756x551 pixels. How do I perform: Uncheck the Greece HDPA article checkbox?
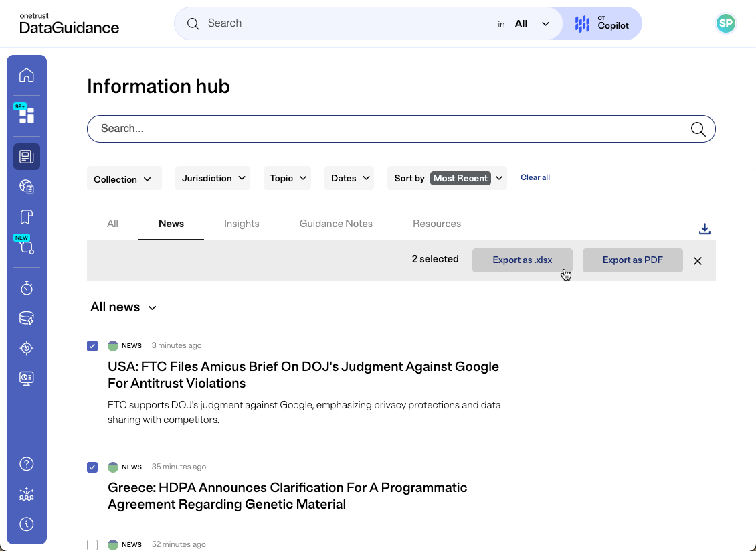click(92, 467)
